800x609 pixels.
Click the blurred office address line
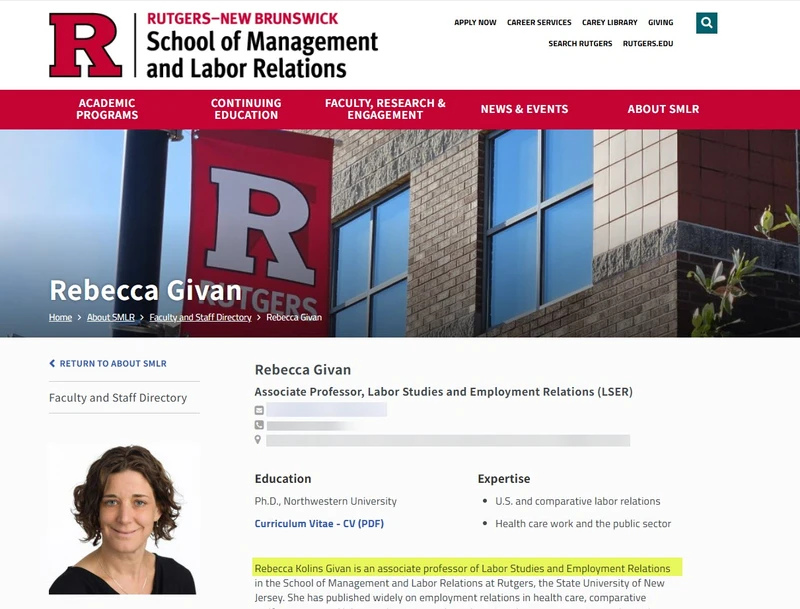click(448, 440)
